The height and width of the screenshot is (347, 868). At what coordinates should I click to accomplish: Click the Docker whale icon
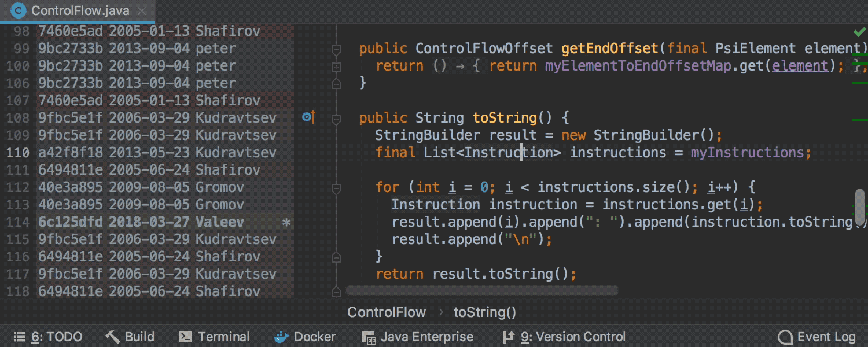point(281,337)
